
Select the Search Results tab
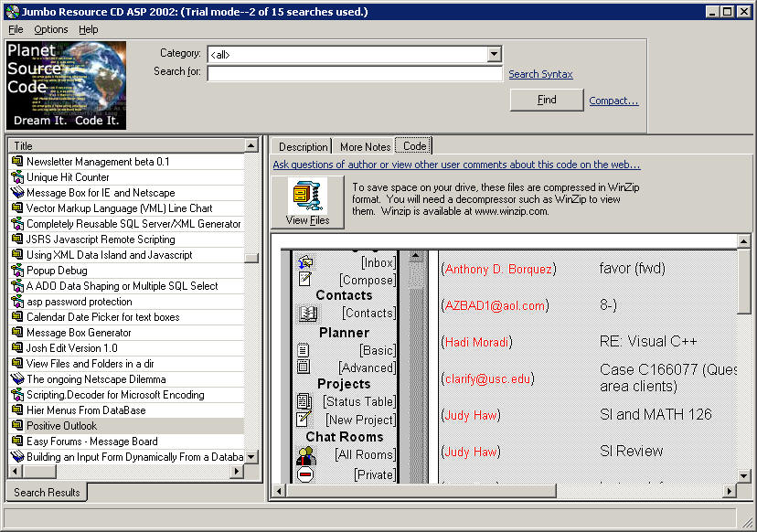point(47,493)
